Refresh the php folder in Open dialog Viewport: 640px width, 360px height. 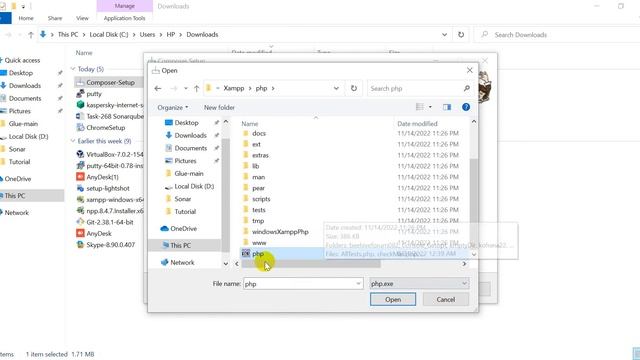(353, 88)
